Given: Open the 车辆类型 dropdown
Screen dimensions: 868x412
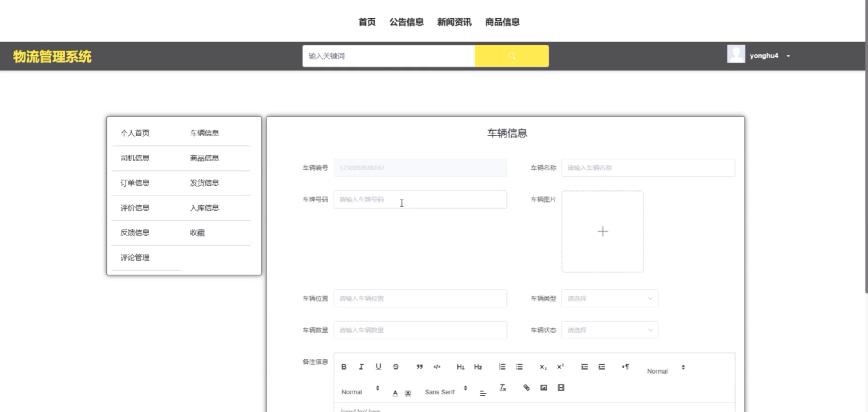Looking at the screenshot, I should [610, 298].
